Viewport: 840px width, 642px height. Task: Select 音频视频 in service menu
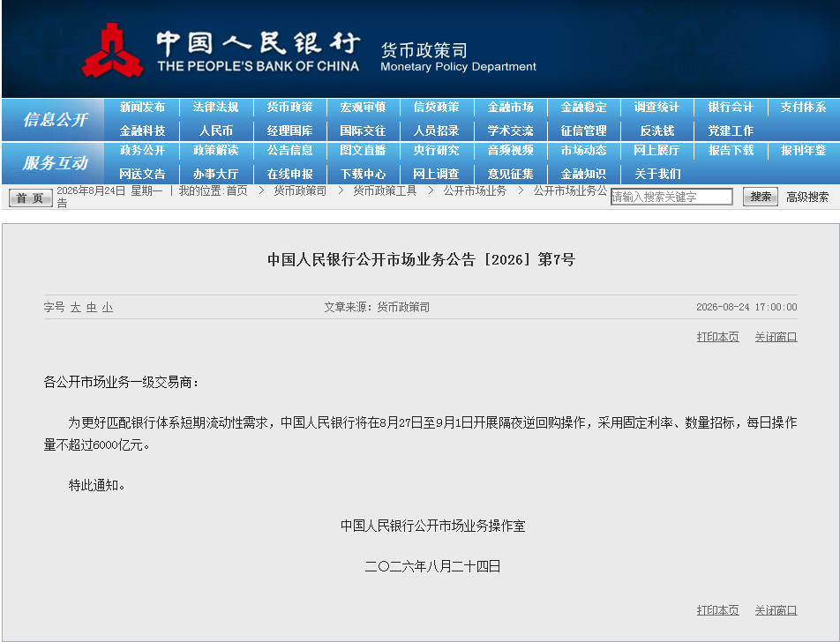click(x=510, y=151)
